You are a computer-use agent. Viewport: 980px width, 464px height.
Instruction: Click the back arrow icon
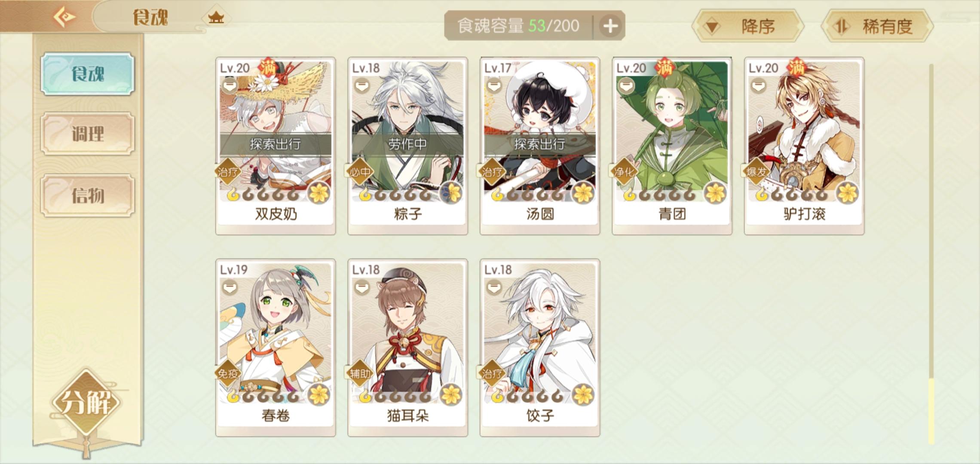point(64,17)
